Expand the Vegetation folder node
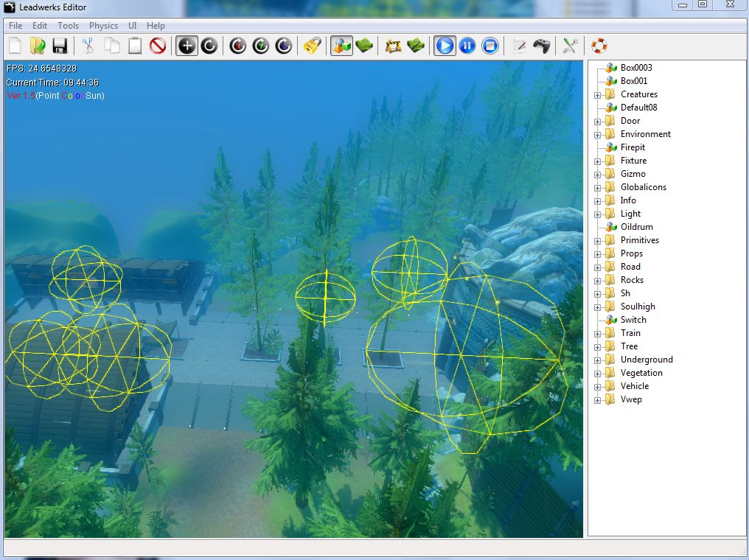Image resolution: width=749 pixels, height=560 pixels. point(598,373)
